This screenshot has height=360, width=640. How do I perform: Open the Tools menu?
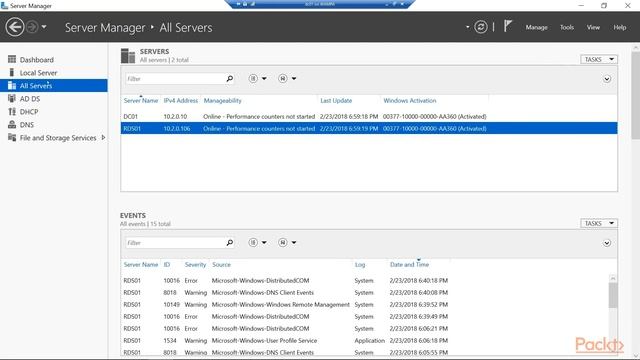(x=567, y=27)
